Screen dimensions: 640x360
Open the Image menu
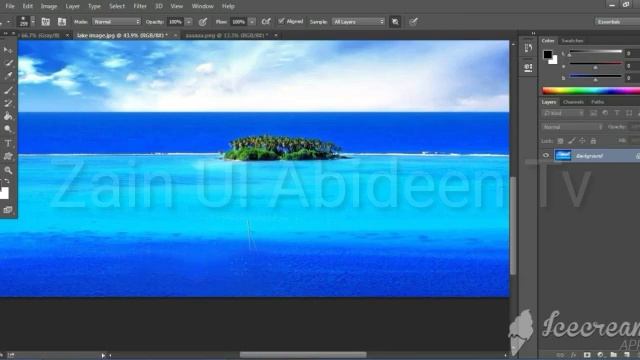point(49,6)
